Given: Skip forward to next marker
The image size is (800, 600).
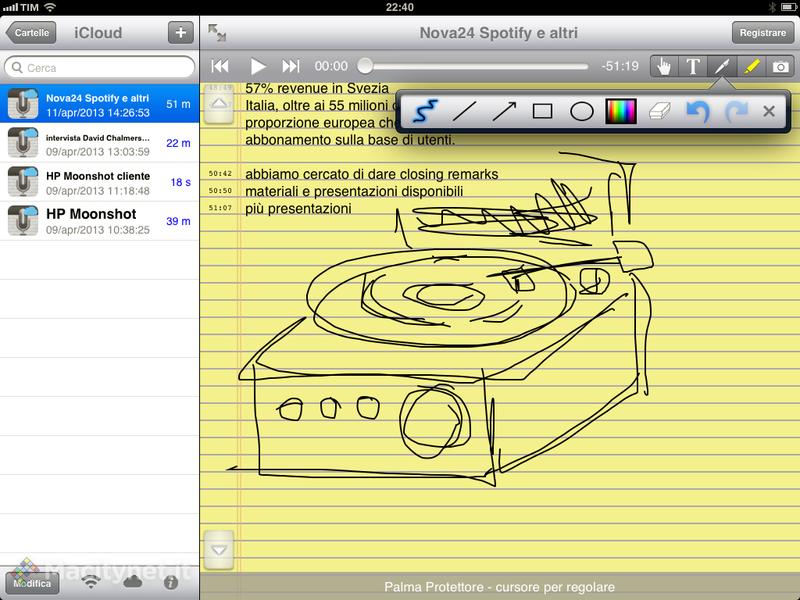Looking at the screenshot, I should [x=291, y=66].
